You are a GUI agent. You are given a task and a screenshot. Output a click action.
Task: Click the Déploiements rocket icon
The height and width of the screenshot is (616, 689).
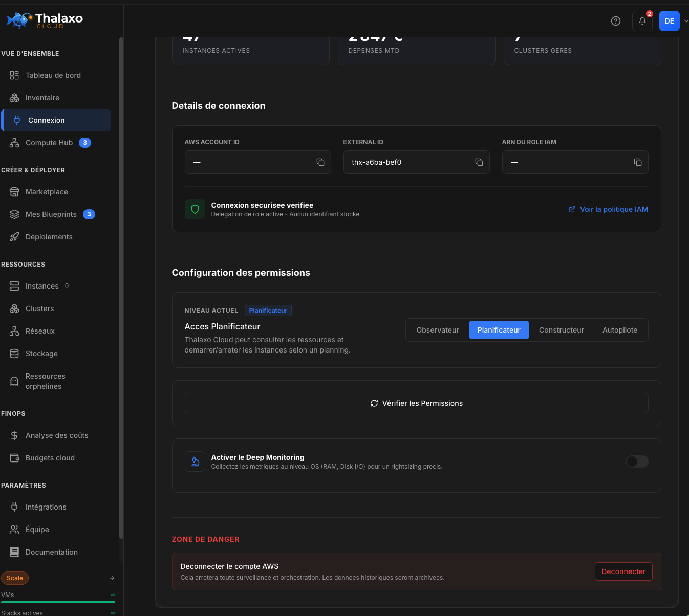tap(14, 237)
